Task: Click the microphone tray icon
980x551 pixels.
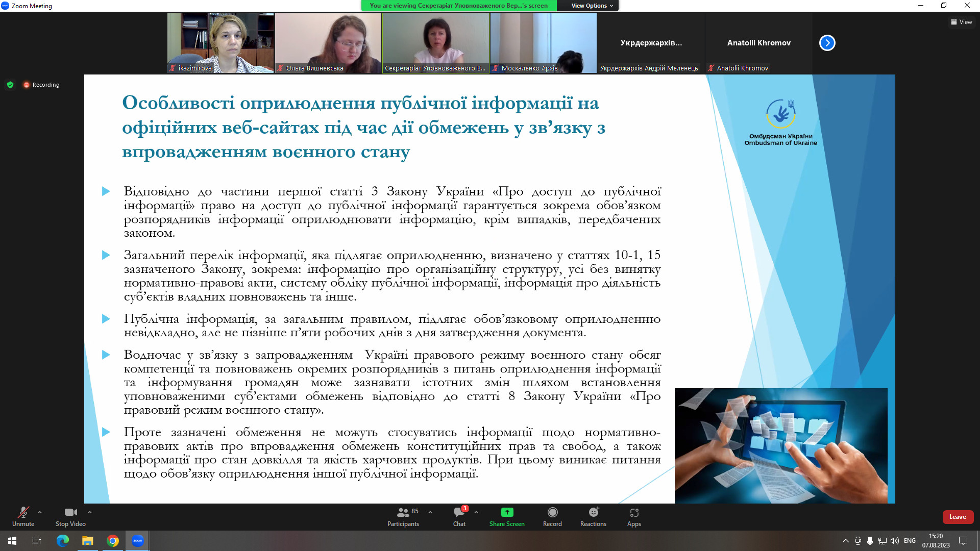Action: (870, 541)
